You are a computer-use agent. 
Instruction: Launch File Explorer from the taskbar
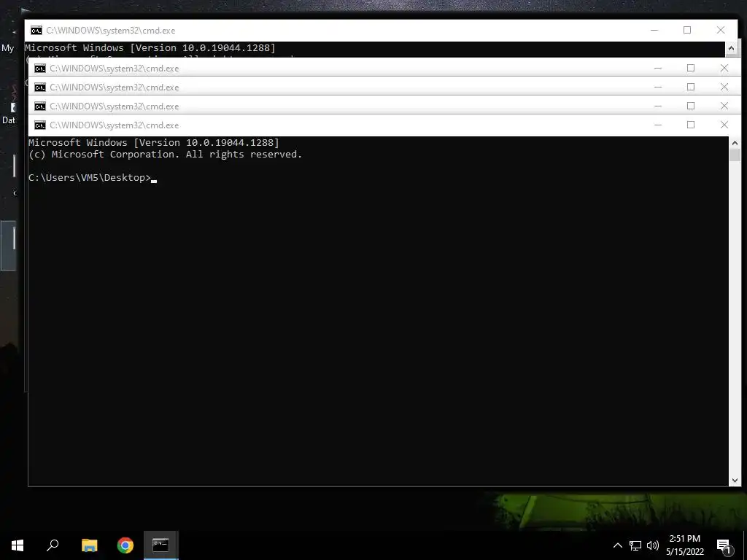[x=89, y=545]
